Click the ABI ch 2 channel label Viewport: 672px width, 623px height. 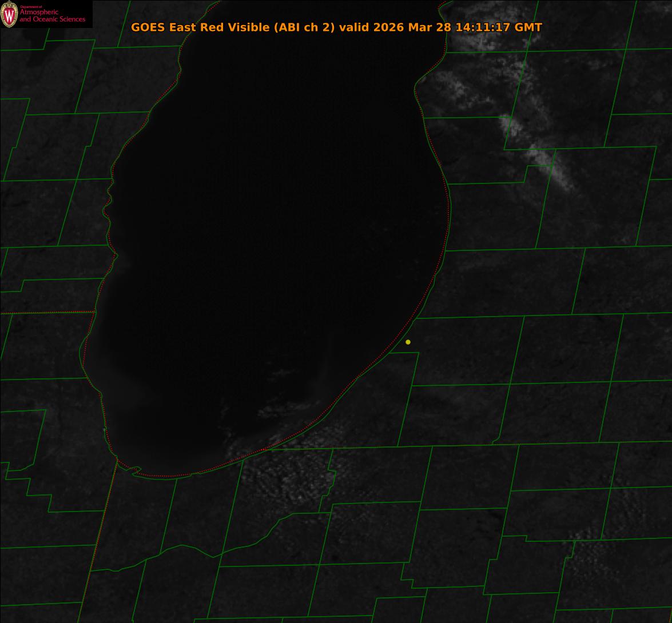point(304,27)
